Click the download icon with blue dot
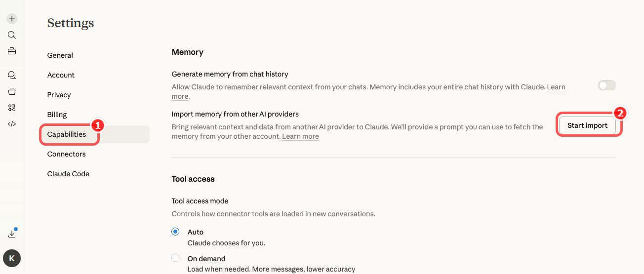This screenshot has height=274, width=644. click(x=12, y=234)
